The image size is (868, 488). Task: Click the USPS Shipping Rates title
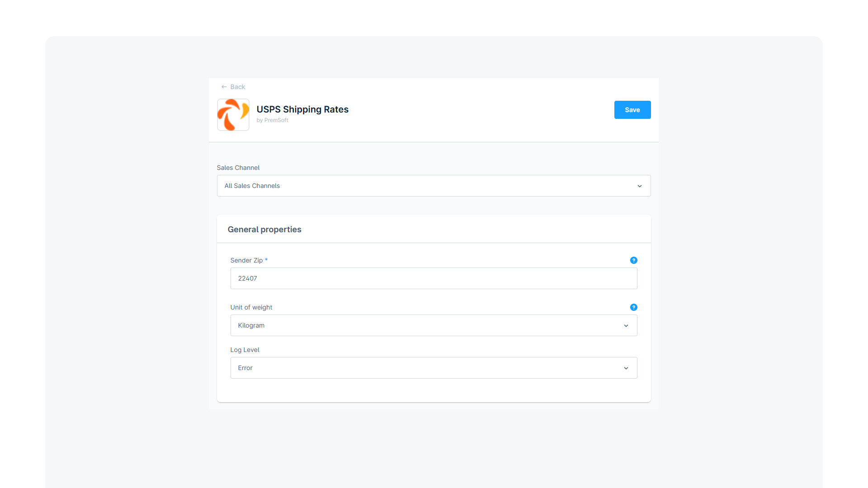(302, 109)
